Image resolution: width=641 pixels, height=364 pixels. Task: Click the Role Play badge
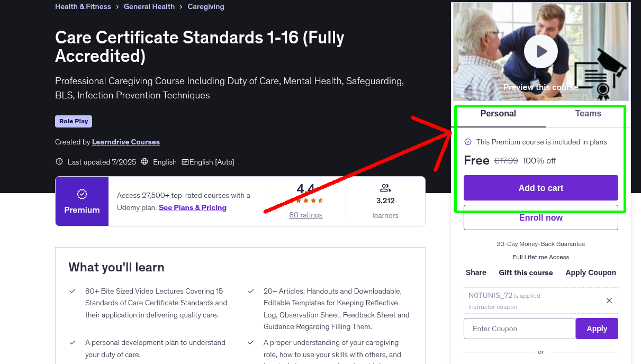coord(73,121)
